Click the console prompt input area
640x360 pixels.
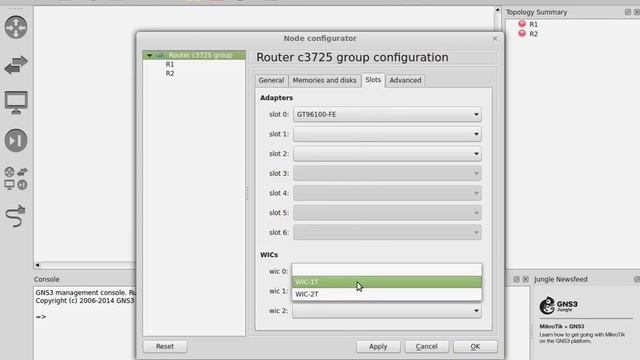[x=85, y=317]
